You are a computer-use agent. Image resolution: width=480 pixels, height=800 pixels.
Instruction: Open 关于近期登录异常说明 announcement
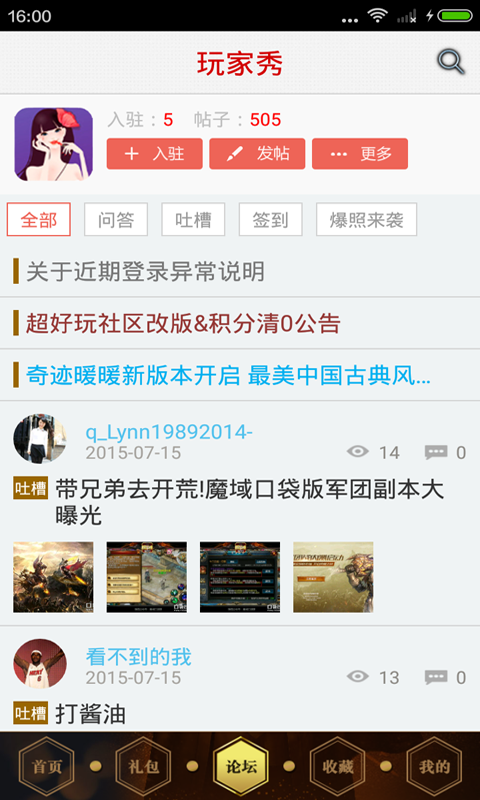tap(240, 271)
